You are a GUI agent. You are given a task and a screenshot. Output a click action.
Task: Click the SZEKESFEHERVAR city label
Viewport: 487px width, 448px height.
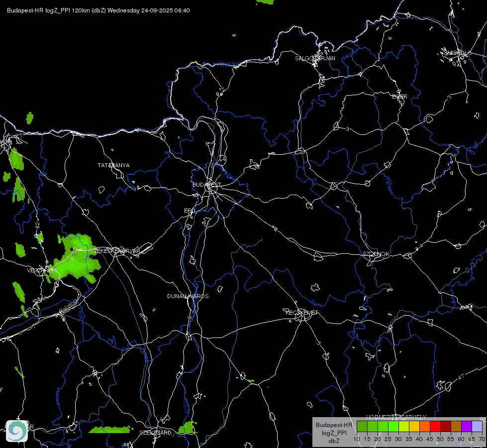tap(115, 251)
